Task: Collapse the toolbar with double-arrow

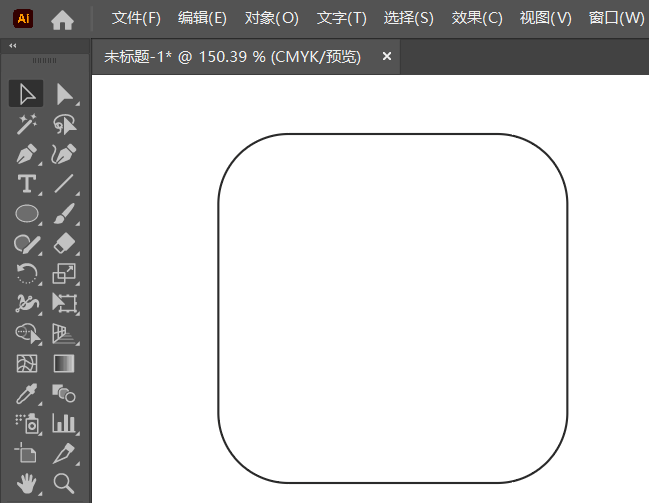Action: coord(13,46)
